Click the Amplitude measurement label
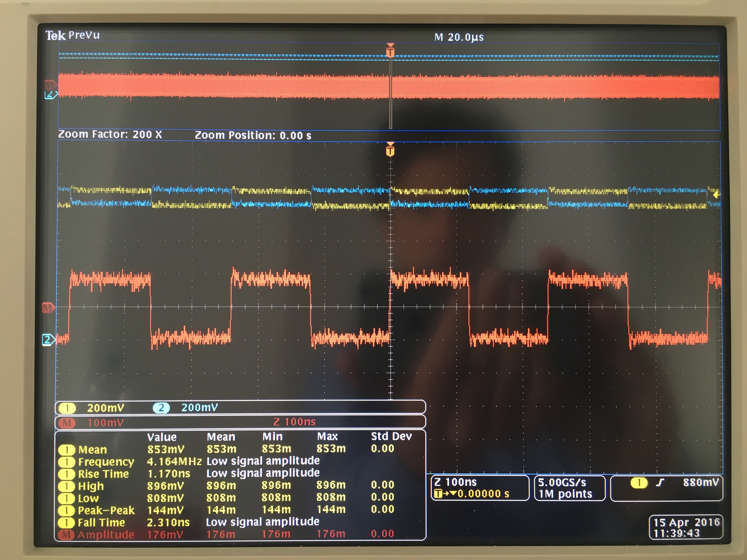The width and height of the screenshot is (747, 560). coord(106,535)
